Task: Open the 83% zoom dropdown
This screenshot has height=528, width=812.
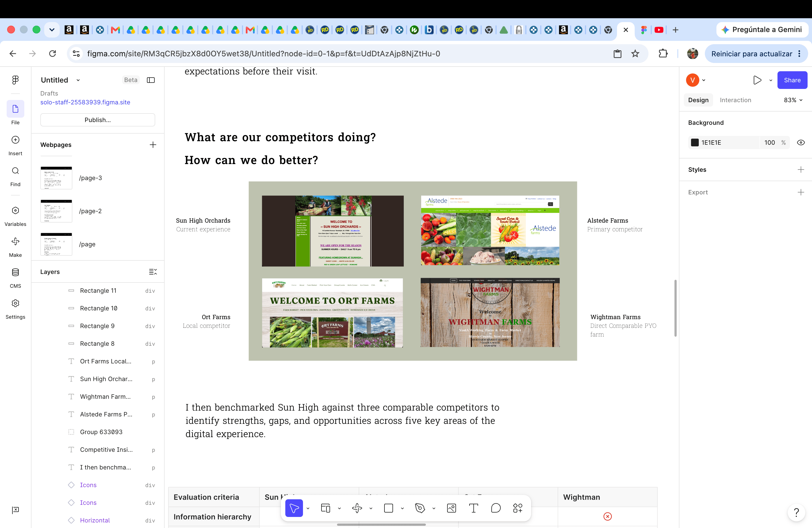Action: pyautogui.click(x=793, y=100)
